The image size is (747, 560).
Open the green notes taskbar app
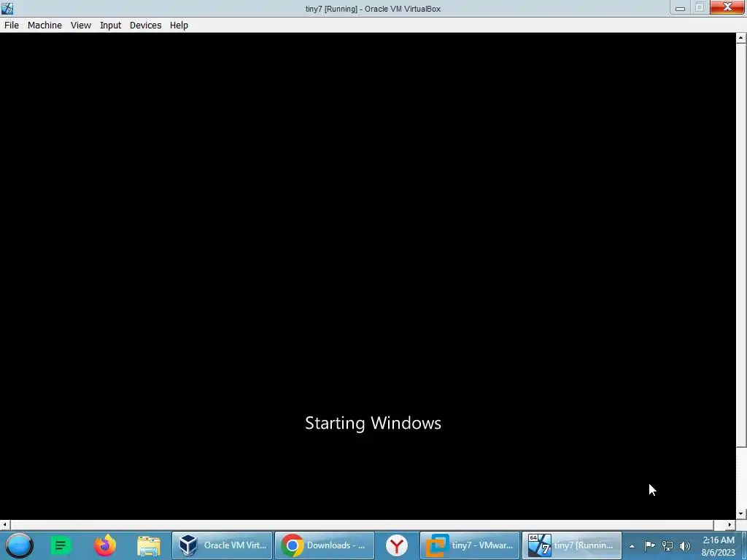tap(61, 545)
